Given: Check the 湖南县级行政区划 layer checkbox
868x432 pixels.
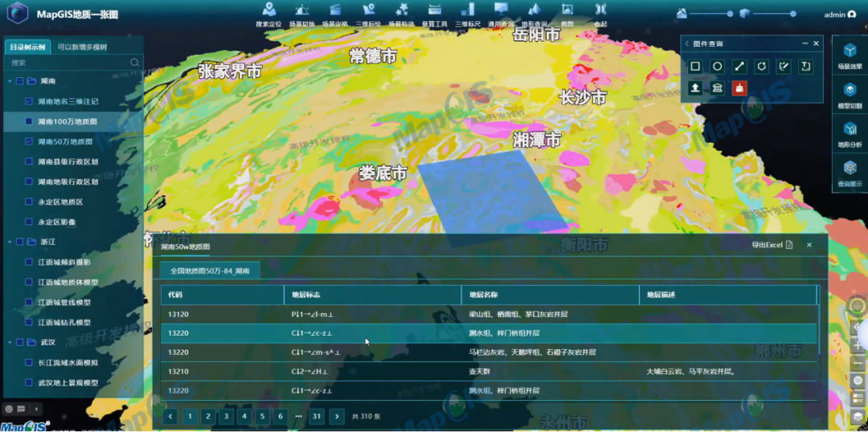Looking at the screenshot, I should point(29,161).
